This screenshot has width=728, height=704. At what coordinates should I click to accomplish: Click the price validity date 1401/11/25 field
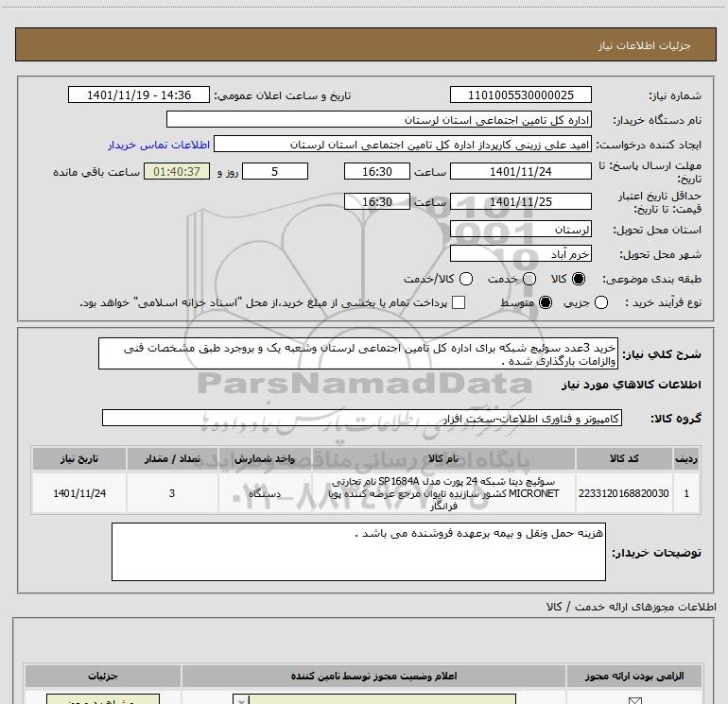(x=520, y=202)
